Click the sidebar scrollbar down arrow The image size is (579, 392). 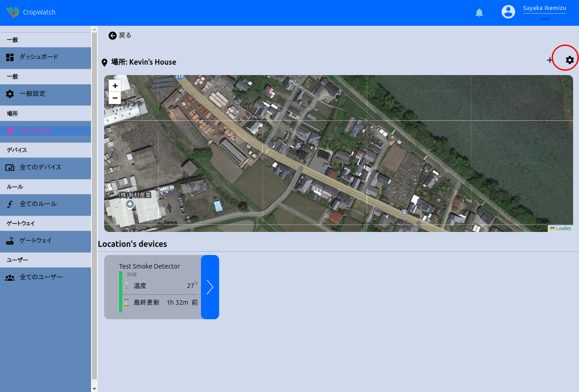tap(94, 388)
